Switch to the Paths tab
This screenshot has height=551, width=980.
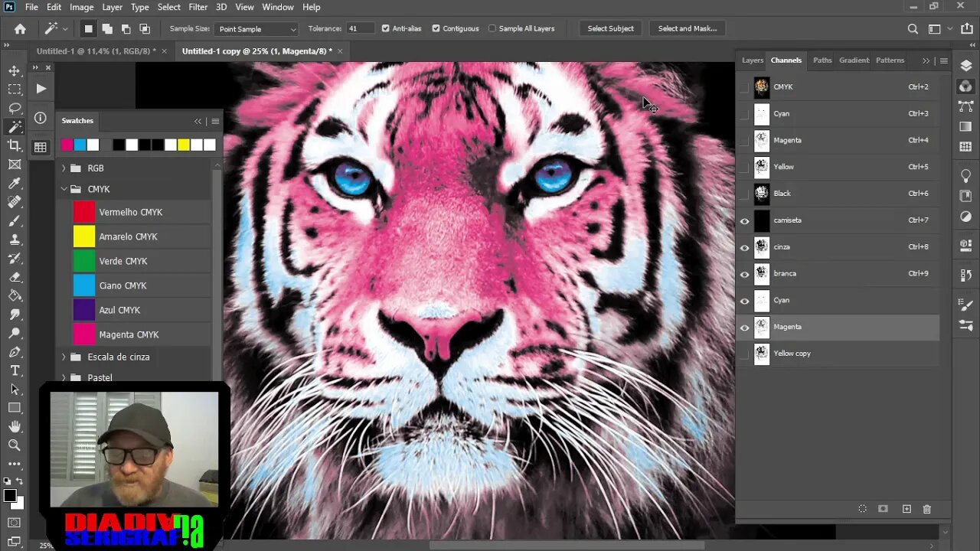tap(822, 60)
